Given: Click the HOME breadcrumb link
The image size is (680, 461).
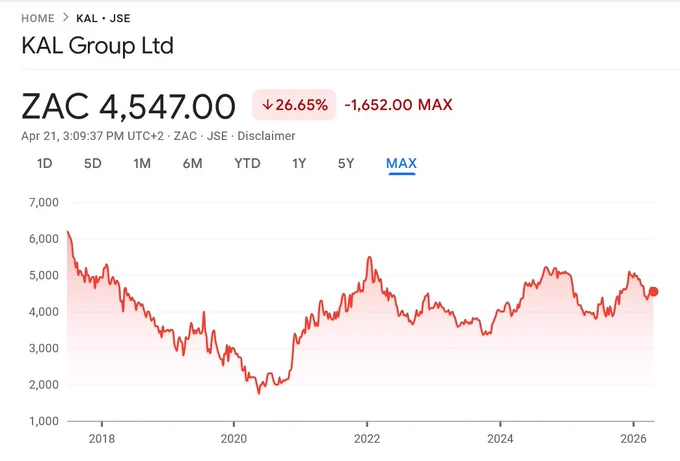Looking at the screenshot, I should pyautogui.click(x=38, y=18).
